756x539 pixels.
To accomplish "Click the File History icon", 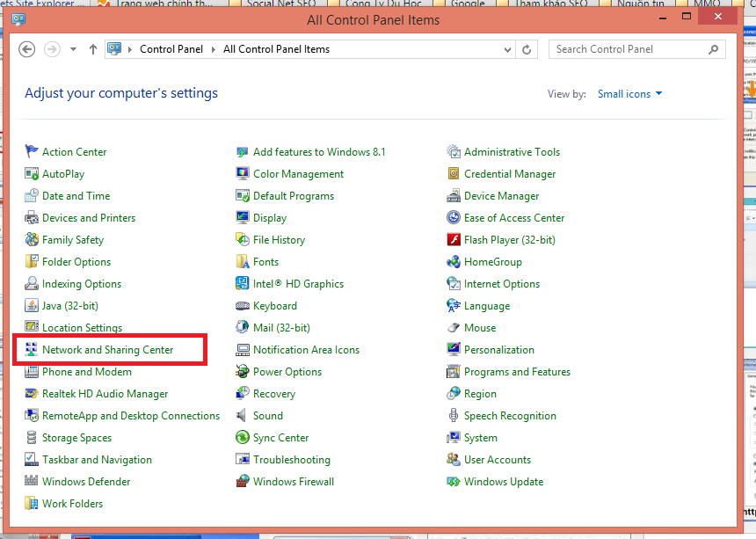I will 243,240.
